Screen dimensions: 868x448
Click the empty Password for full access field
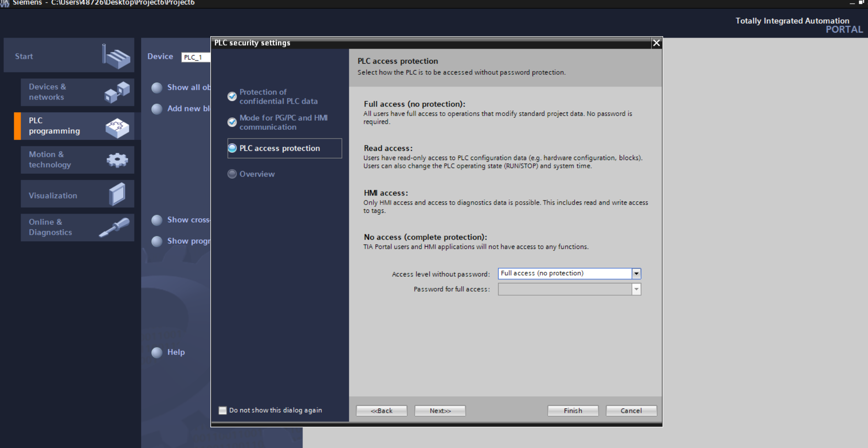click(x=565, y=289)
